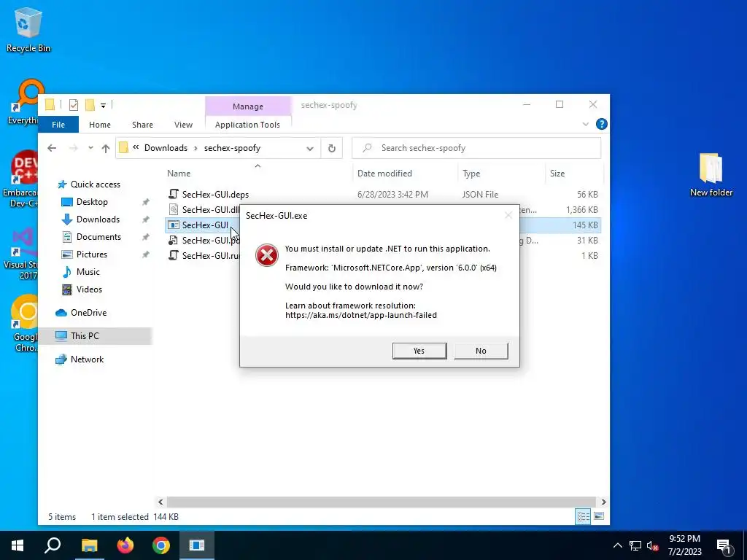
Task: Open the Visual Studio 2017 desktop shortcut
Action: tap(21, 253)
